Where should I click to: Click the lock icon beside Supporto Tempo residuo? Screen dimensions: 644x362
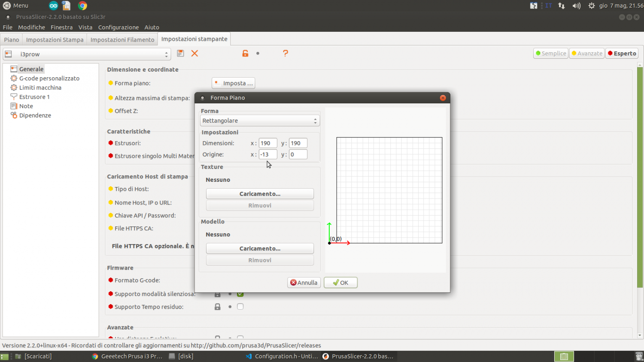point(218,307)
